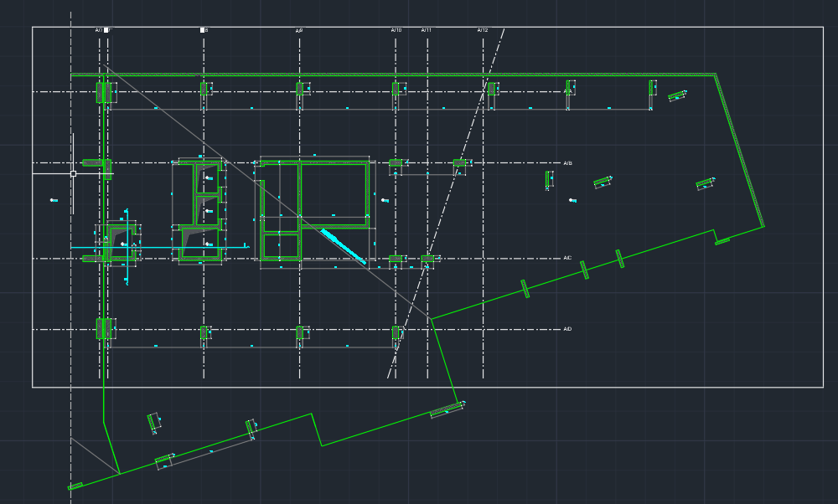Select the slanted dash-dot grid line near A/12

point(446,203)
